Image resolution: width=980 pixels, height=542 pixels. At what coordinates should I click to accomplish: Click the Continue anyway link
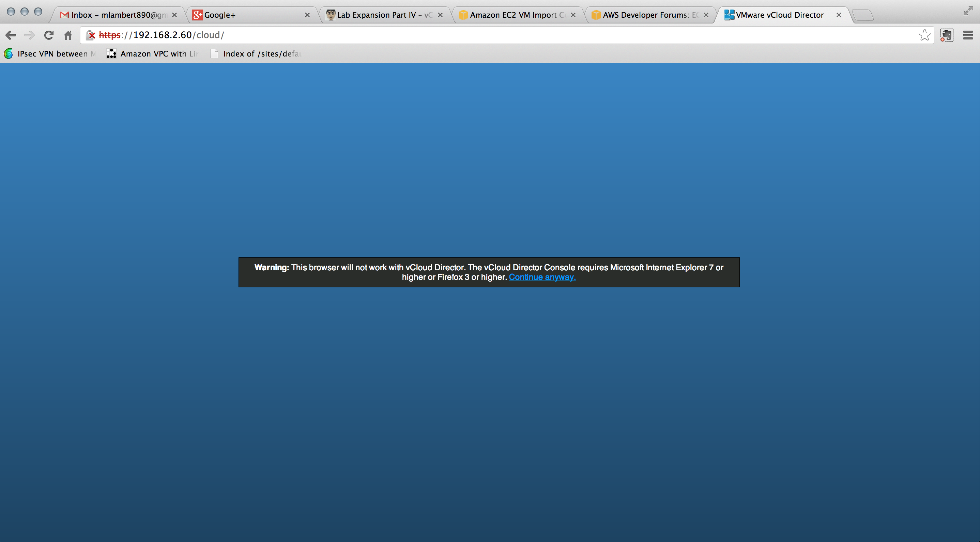click(x=542, y=277)
